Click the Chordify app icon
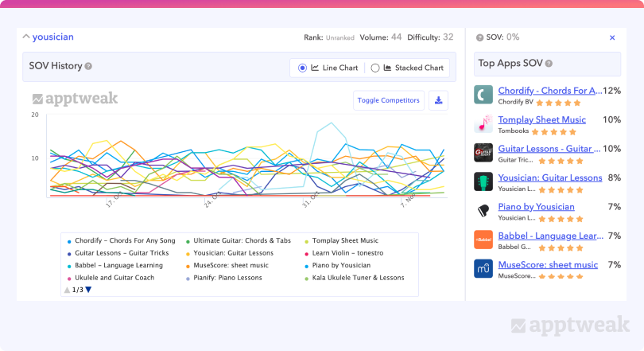 point(483,95)
